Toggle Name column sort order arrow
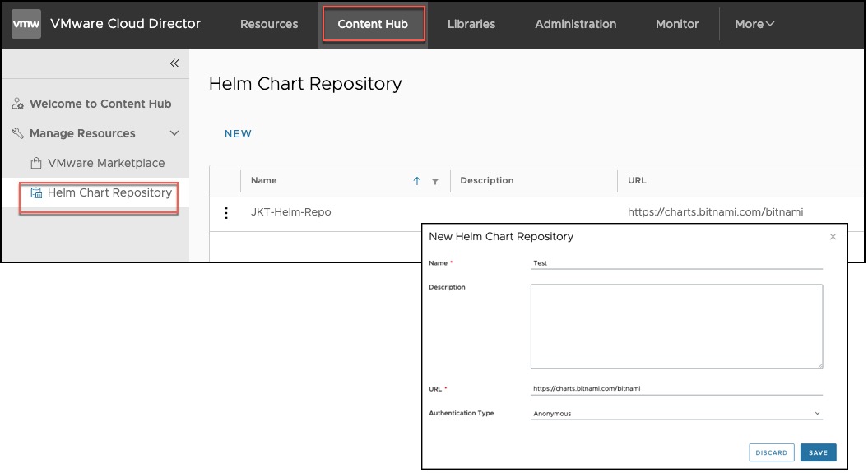 [417, 181]
